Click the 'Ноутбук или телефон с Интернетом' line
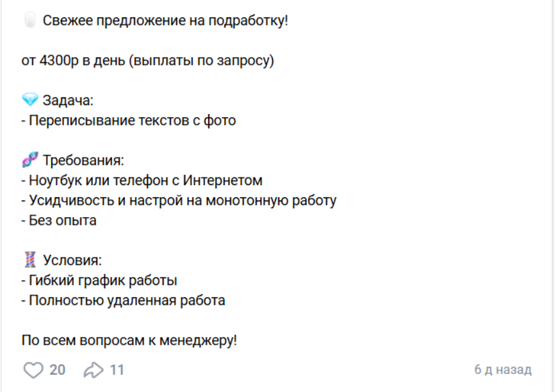 (142, 181)
